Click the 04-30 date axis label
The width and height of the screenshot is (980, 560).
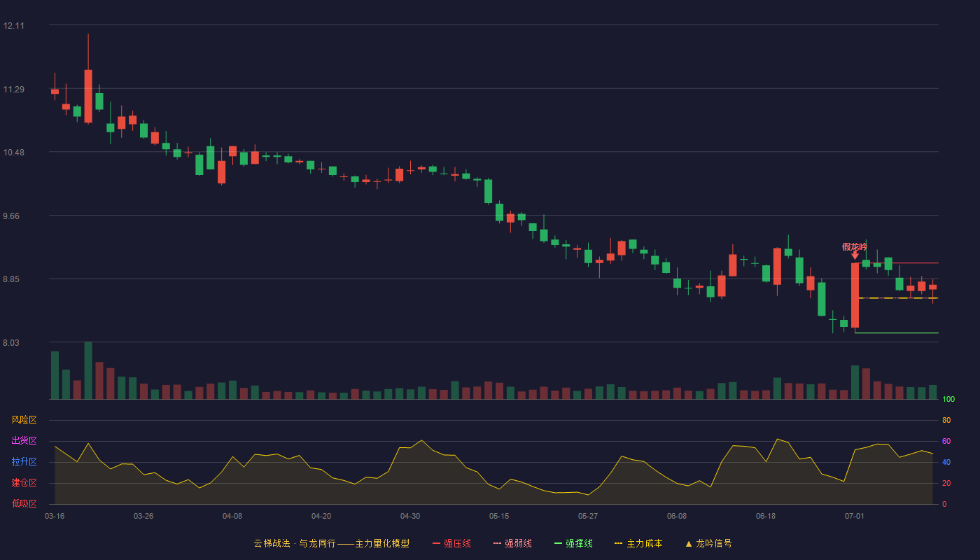click(x=410, y=516)
